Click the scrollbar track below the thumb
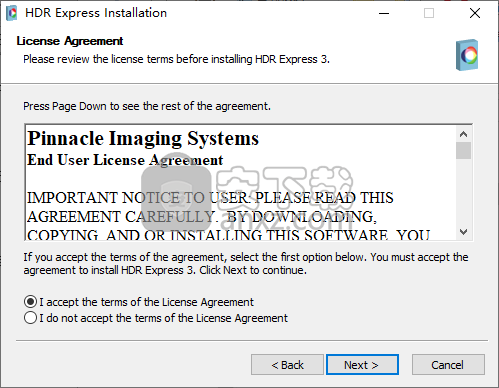 [x=463, y=192]
